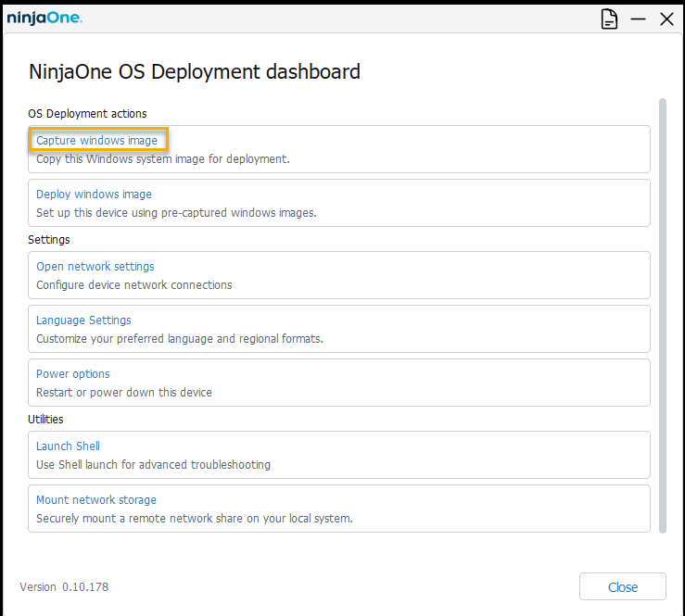
Task: Click the NinjaOne logo
Action: [44, 18]
